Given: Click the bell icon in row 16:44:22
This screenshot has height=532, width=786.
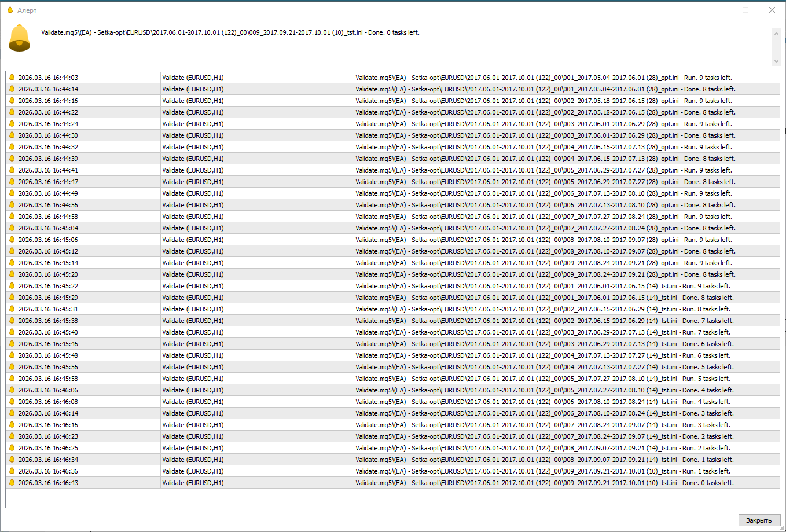Looking at the screenshot, I should coord(12,112).
